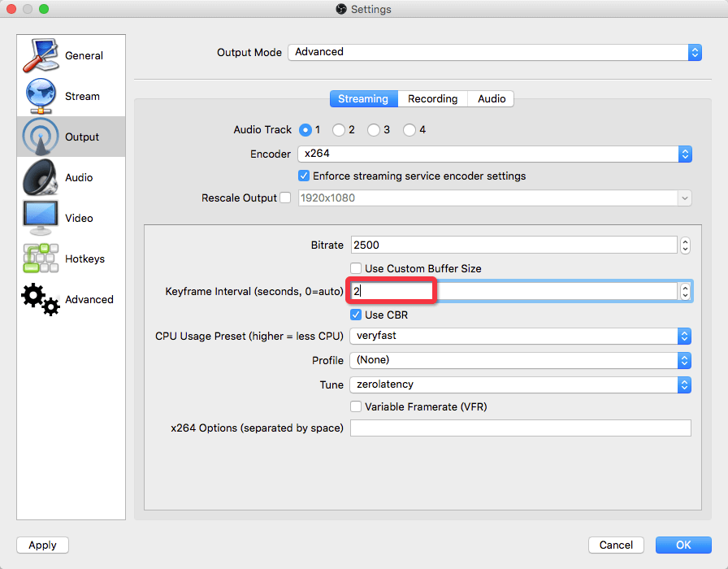Enable Use Custom Buffer Size
This screenshot has height=569, width=728.
point(356,268)
